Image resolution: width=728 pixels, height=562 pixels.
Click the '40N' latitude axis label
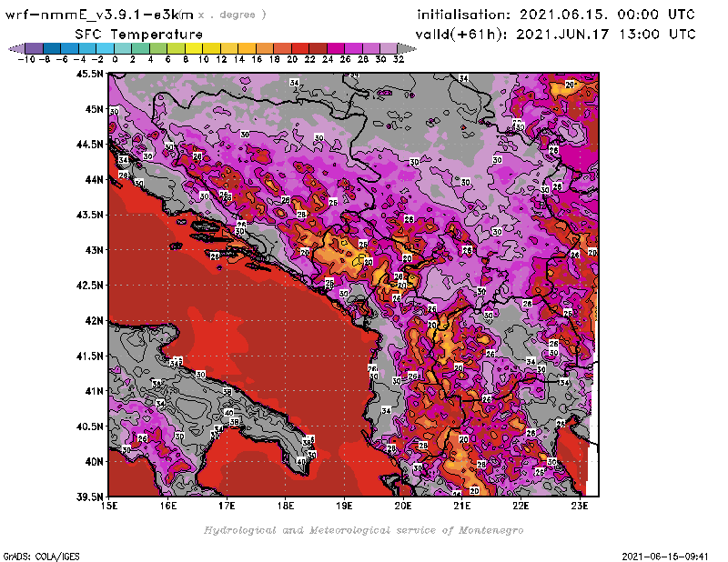click(x=95, y=462)
